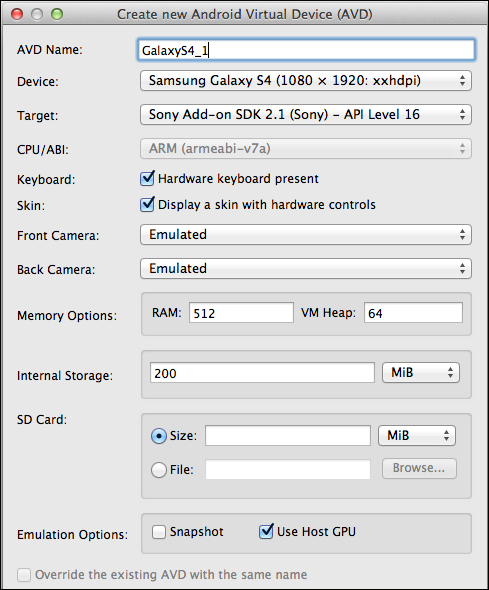
Task: Click the SD Card: label
Action: 42,420
